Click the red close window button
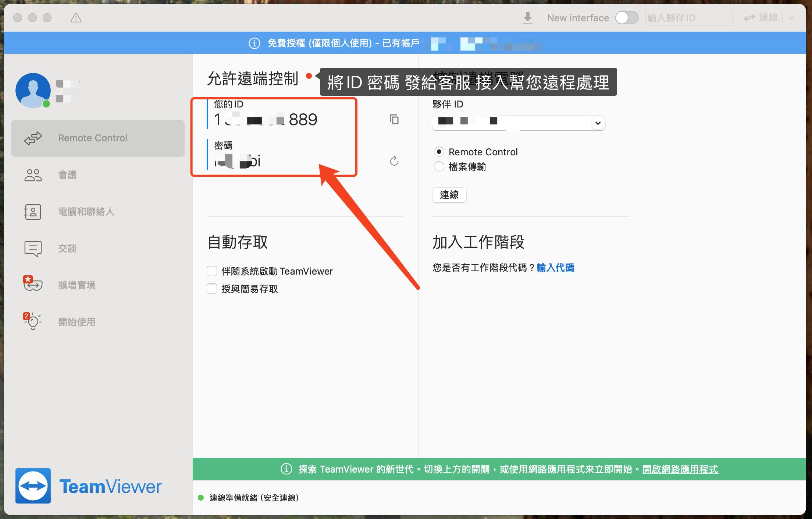 pos(18,18)
